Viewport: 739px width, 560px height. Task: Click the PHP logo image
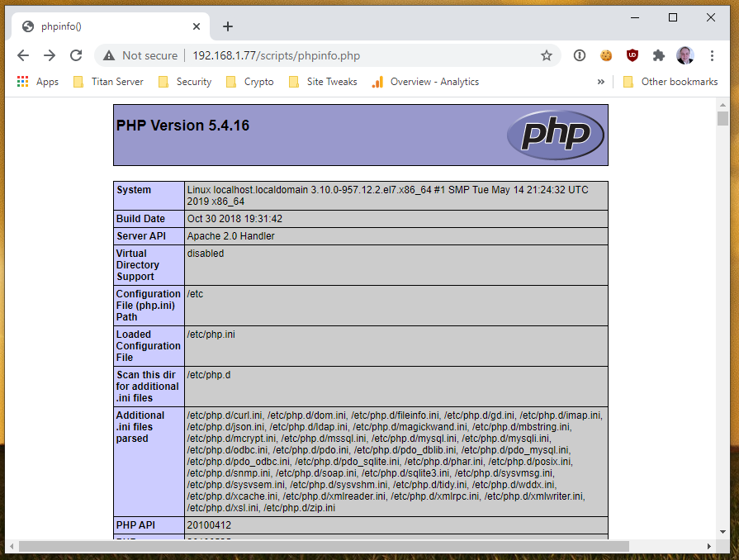click(555, 135)
